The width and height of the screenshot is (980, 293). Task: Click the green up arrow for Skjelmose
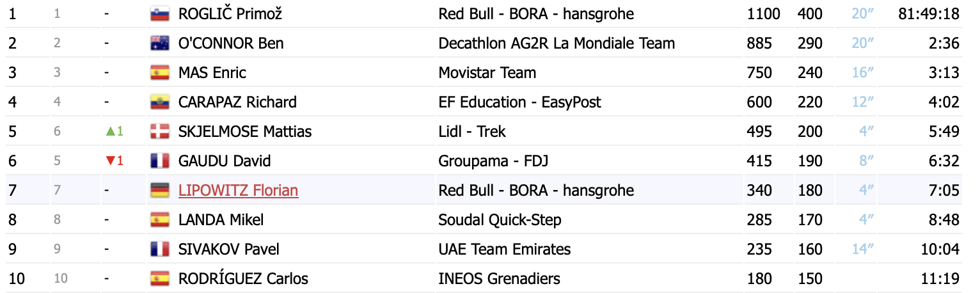[x=110, y=132]
